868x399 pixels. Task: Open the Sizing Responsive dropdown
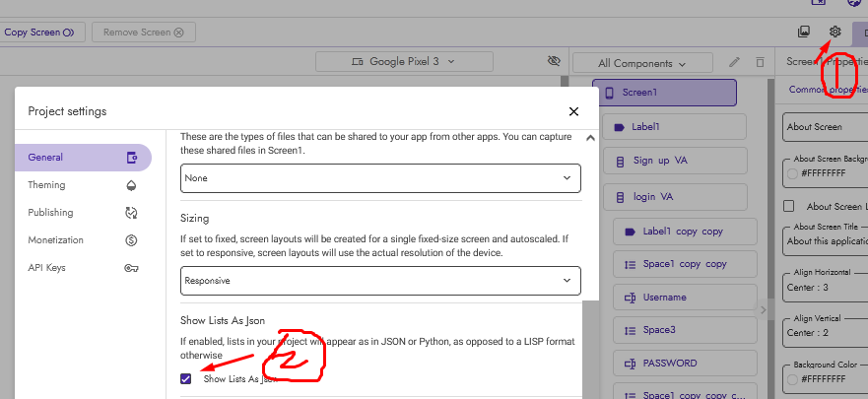pos(380,281)
